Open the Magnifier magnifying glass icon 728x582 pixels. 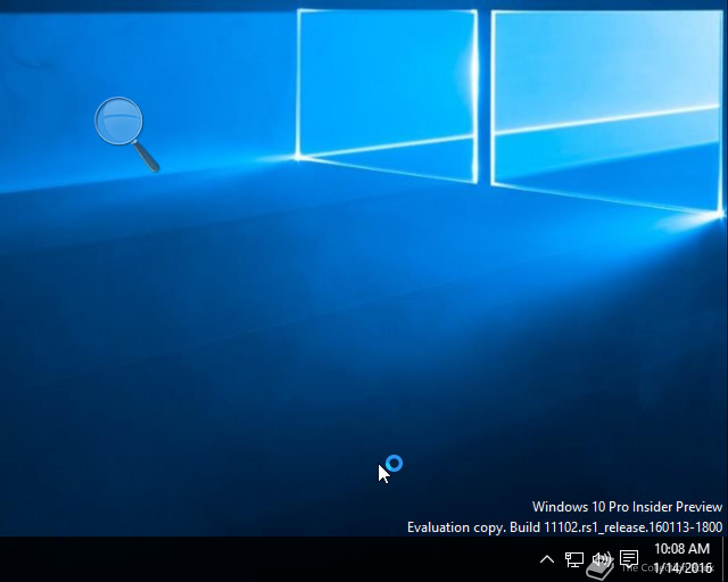coord(127,134)
